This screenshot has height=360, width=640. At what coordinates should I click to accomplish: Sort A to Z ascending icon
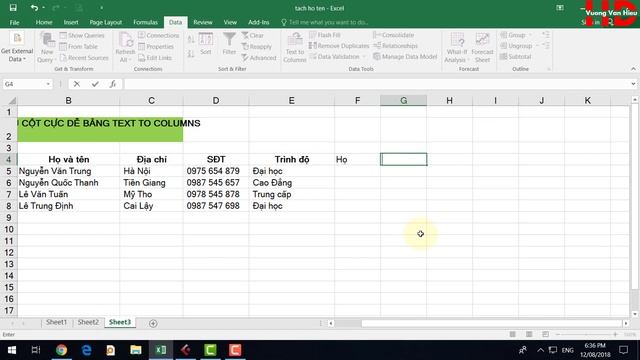tap(191, 40)
